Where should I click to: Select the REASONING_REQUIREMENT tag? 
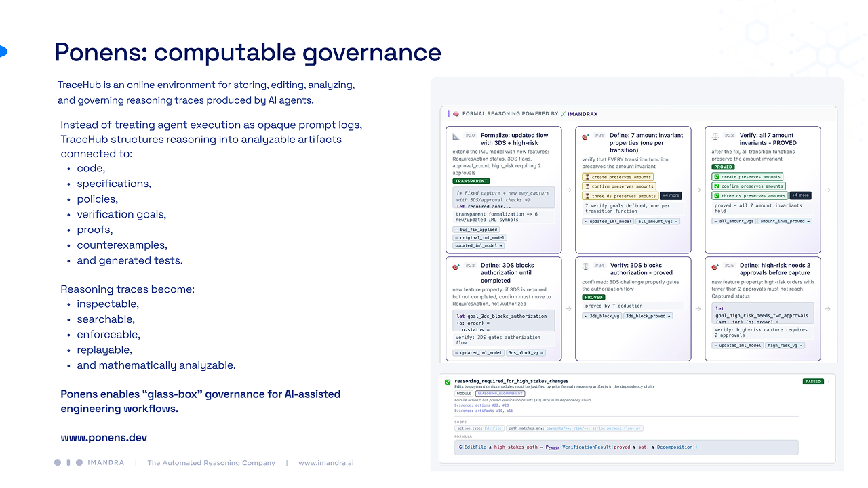(500, 393)
